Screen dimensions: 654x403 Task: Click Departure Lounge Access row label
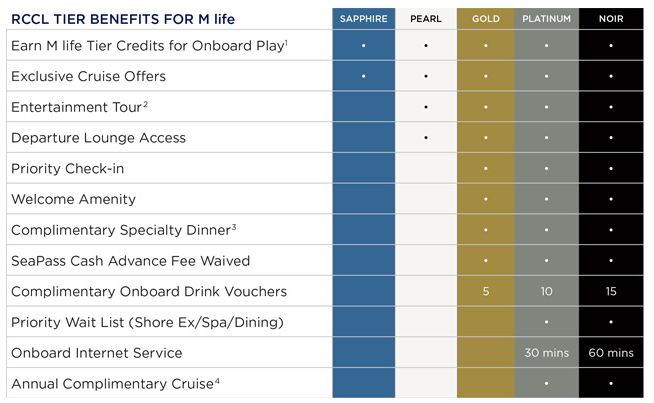[x=98, y=138]
